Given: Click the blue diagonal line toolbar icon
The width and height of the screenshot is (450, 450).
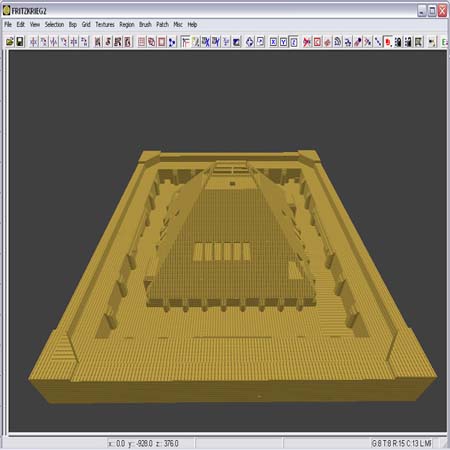Looking at the screenshot, I should 378,42.
